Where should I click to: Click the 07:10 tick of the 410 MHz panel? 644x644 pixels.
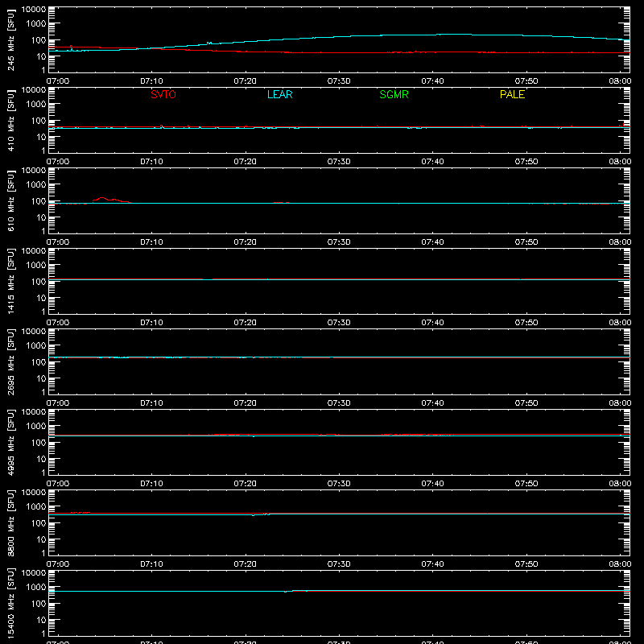151,162
